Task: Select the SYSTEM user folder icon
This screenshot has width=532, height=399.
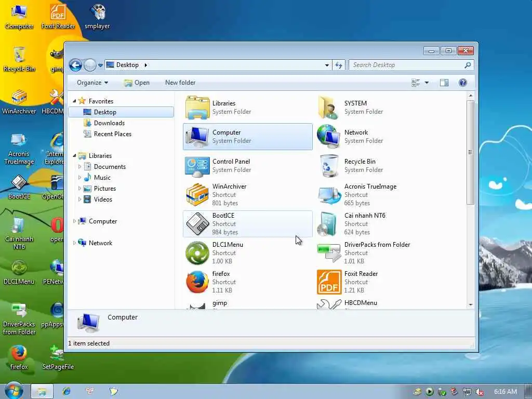Action: [x=328, y=108]
